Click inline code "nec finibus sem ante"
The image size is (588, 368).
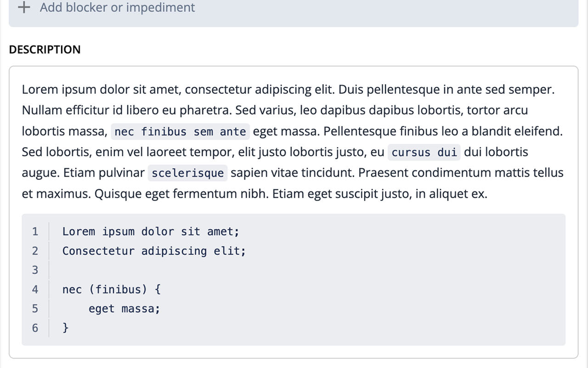[x=180, y=132]
